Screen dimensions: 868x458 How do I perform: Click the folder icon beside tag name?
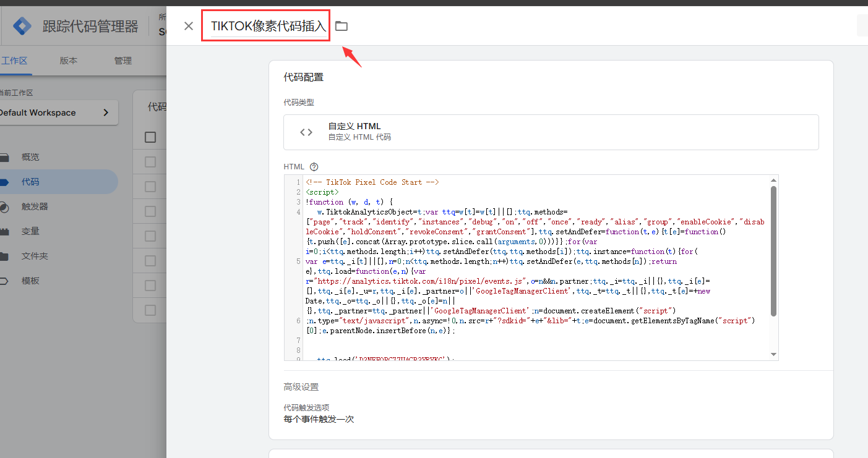[342, 26]
